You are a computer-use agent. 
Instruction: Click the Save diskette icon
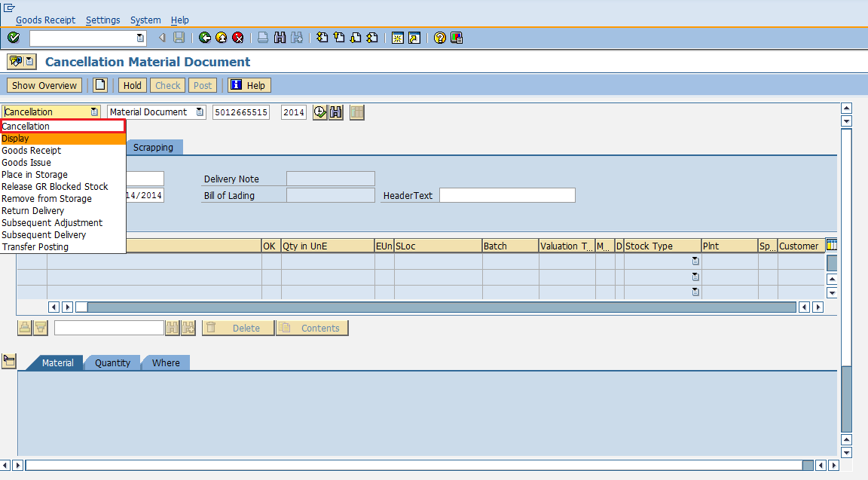point(179,38)
